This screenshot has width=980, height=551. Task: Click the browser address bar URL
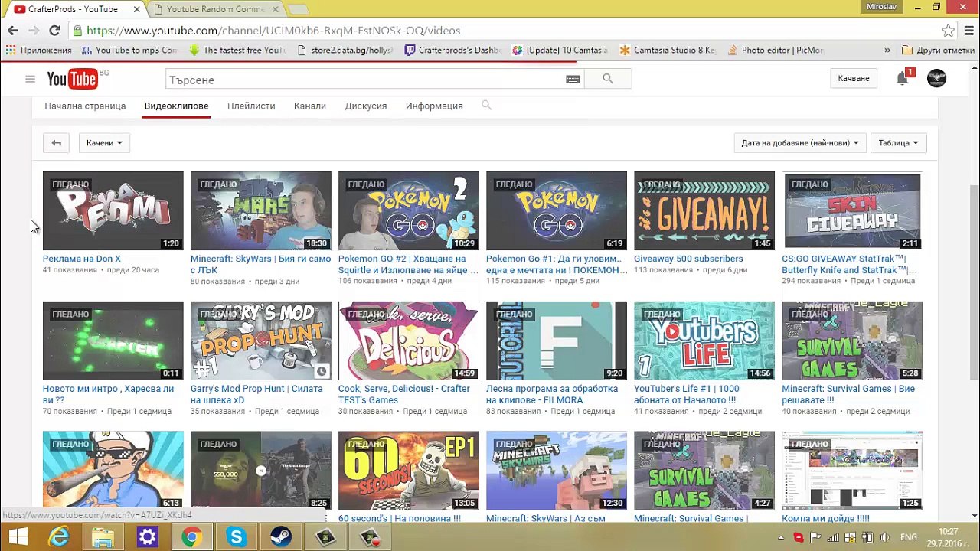pyautogui.click(x=273, y=31)
